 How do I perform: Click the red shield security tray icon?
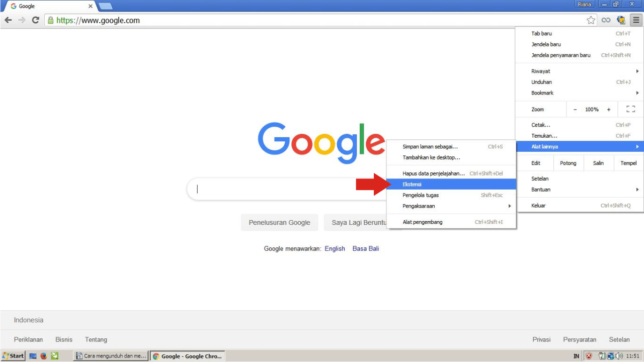[x=589, y=356]
